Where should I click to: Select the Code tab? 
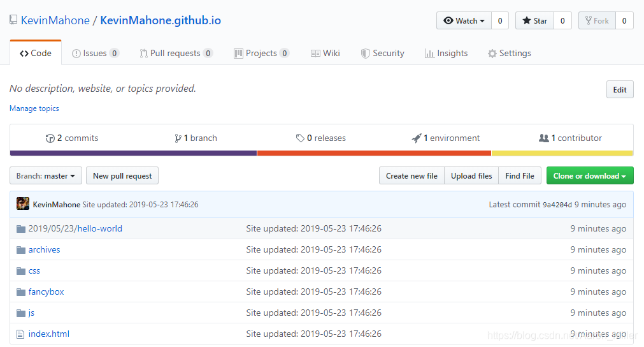pos(36,53)
